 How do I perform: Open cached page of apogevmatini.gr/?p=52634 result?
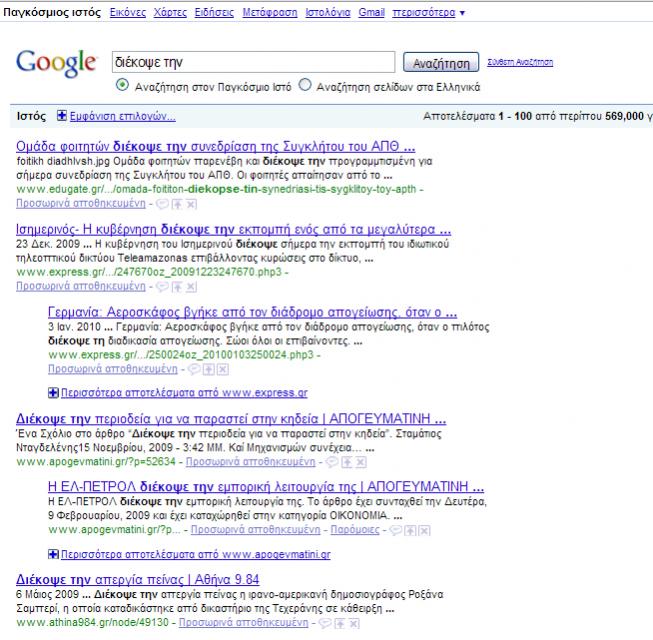[251, 461]
